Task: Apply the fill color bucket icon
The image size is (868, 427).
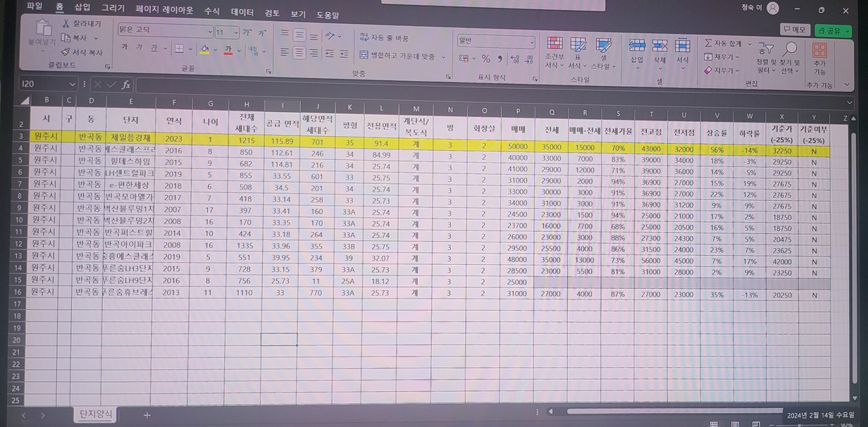Action: pyautogui.click(x=204, y=49)
